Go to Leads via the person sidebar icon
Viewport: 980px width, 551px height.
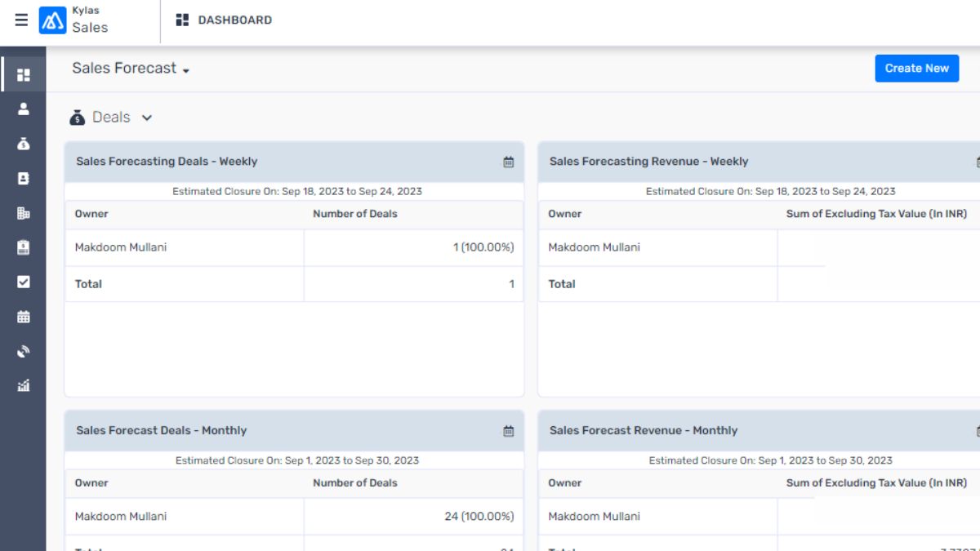coord(24,109)
